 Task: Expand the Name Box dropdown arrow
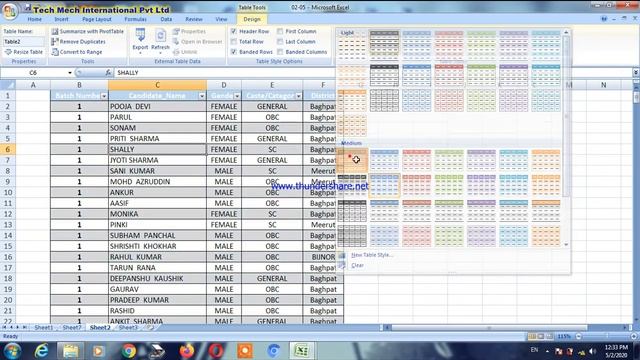click(70, 73)
